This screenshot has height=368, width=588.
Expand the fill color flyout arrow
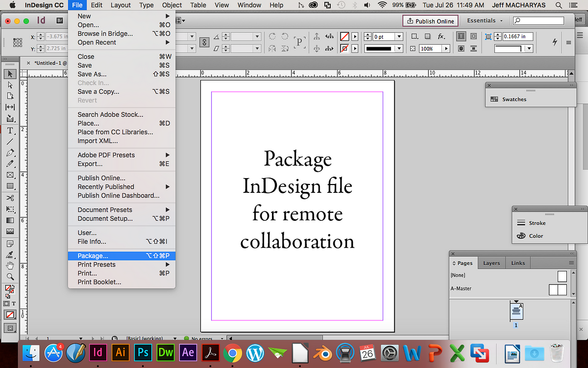(355, 36)
